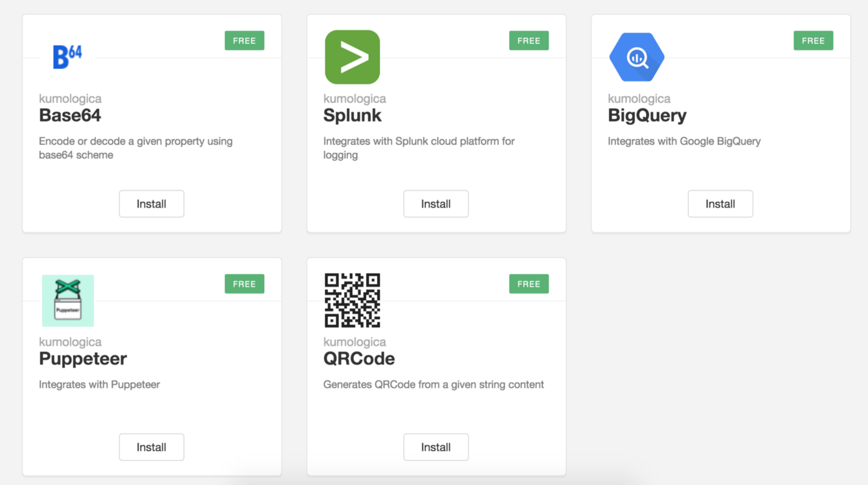
Task: Install the Base64 node
Action: [x=151, y=204]
